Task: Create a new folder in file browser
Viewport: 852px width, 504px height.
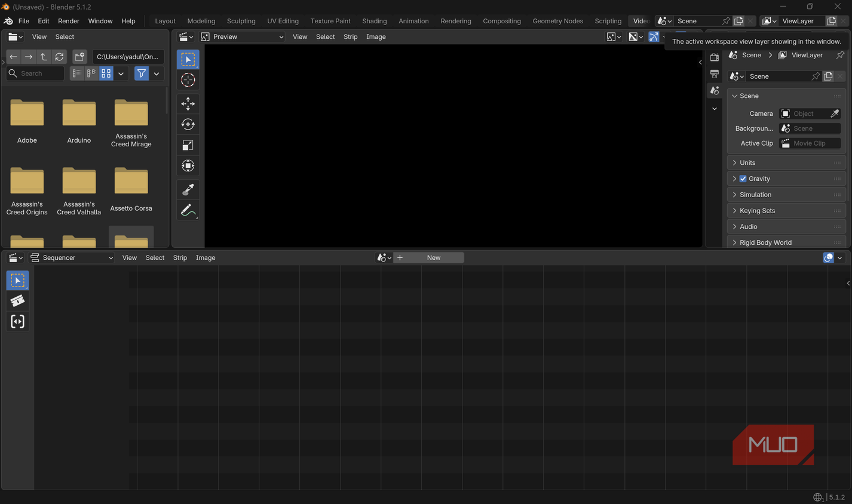Action: tap(79, 57)
